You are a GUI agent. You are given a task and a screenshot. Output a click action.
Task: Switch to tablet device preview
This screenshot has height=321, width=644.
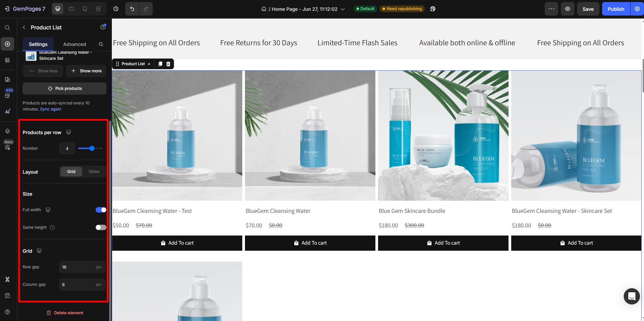pos(71,9)
